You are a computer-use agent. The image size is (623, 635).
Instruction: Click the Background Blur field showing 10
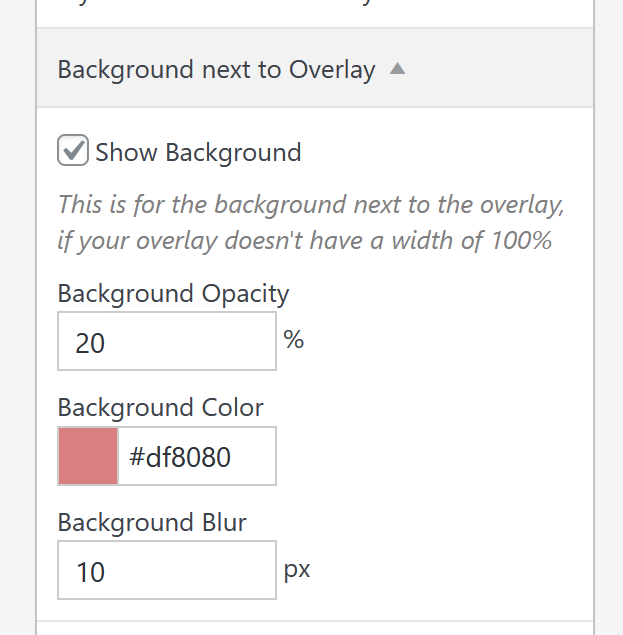click(166, 570)
